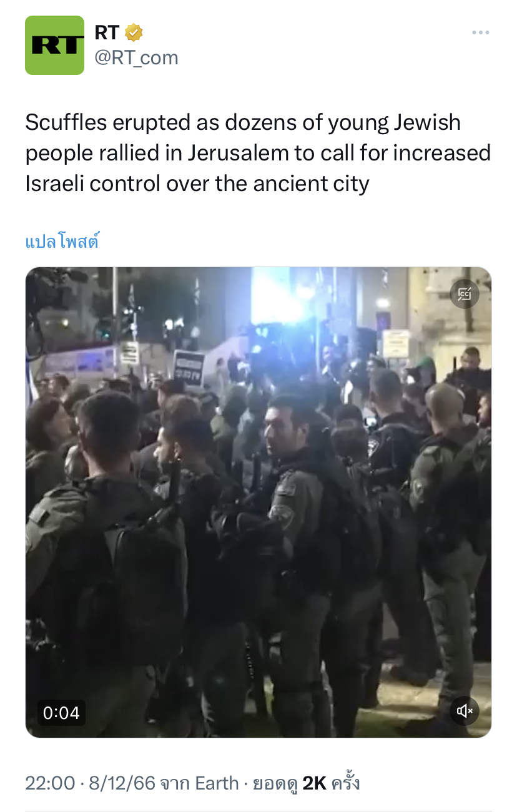Click the 'Israeli control over the ancient city' line

pyautogui.click(x=197, y=183)
